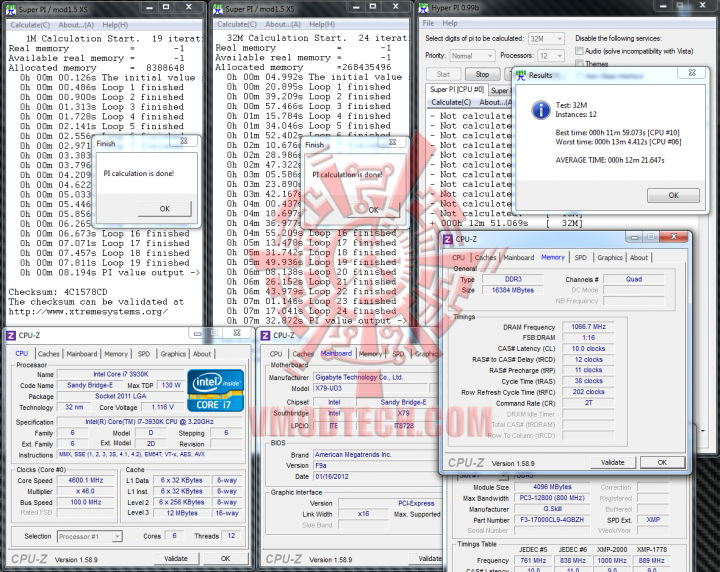Click the CPU-Z Mainboard window Z icon
Image resolution: width=720 pixels, height=572 pixels.
click(265, 336)
